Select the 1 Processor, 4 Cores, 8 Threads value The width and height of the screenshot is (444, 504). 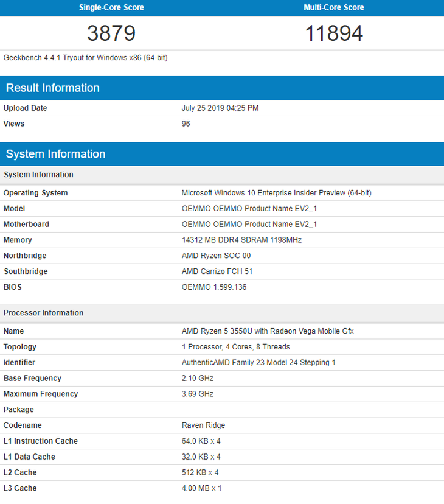tap(236, 347)
